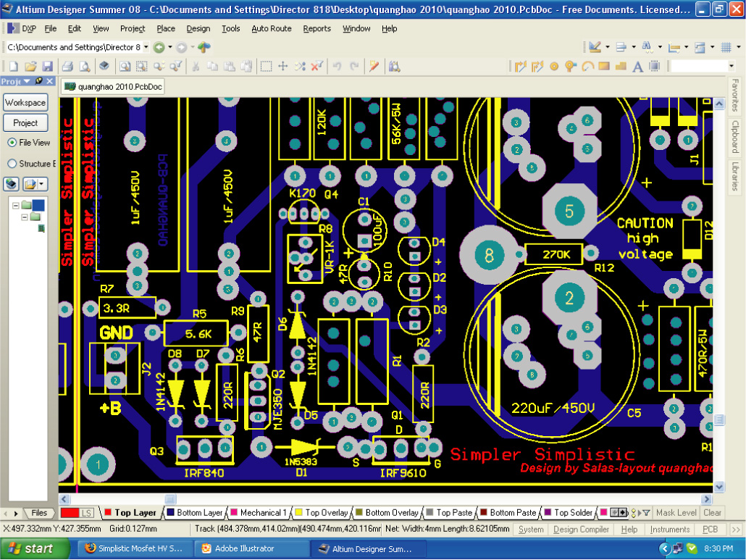Collapse the top project tree node

point(16,206)
